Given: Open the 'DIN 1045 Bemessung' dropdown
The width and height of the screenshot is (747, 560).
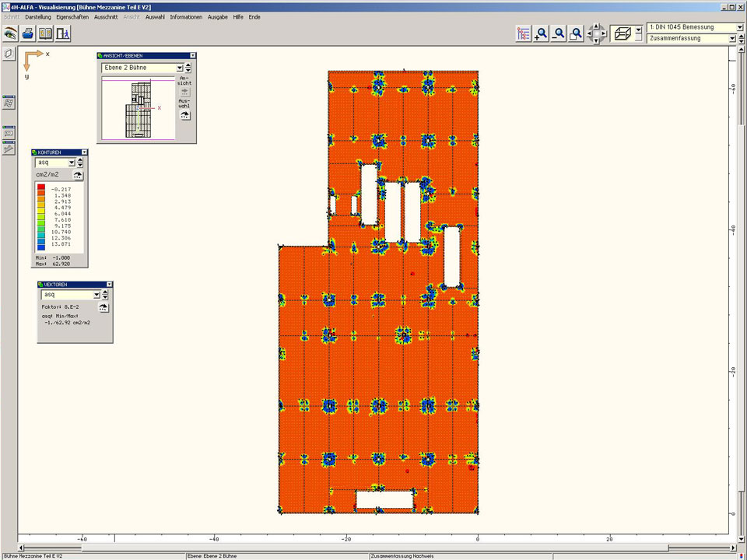Looking at the screenshot, I should point(739,27).
